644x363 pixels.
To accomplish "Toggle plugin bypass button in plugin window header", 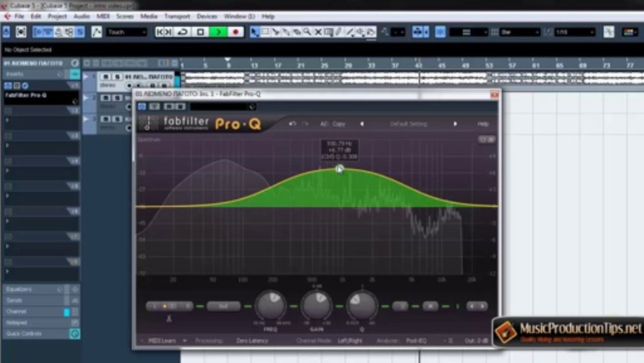I will coord(142,106).
